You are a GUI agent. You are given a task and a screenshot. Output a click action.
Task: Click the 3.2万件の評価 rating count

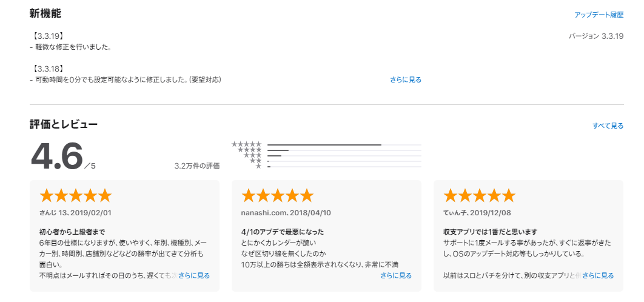pyautogui.click(x=196, y=166)
